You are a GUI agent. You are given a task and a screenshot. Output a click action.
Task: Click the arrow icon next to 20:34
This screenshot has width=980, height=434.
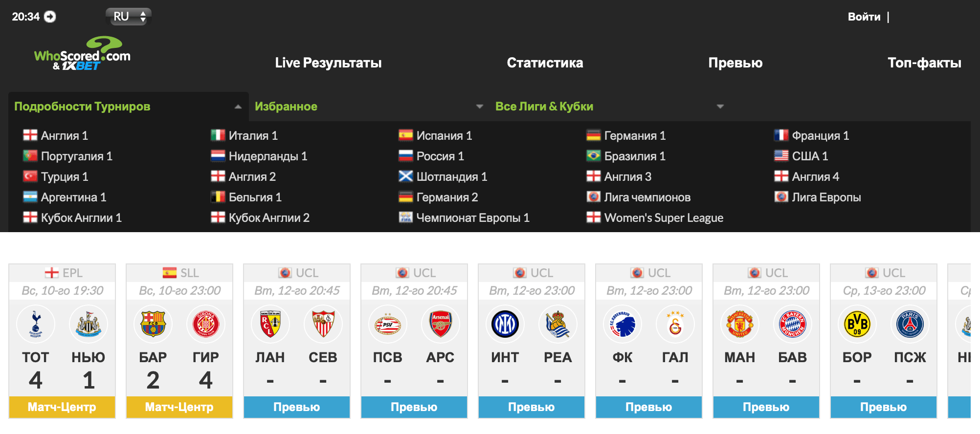pyautogui.click(x=50, y=17)
